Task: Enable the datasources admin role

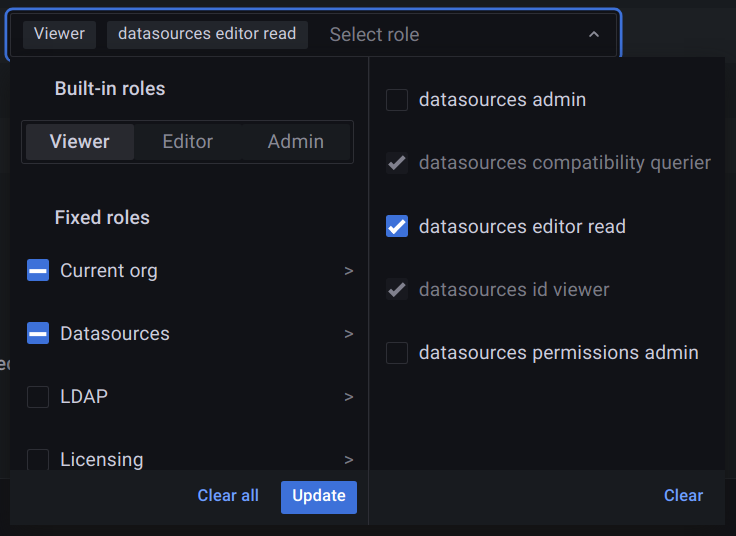Action: [x=397, y=100]
